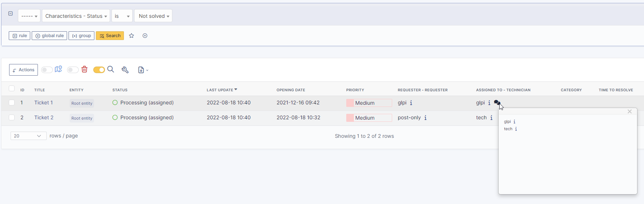This screenshot has height=204, width=644.
Task: Click Medium priority cell of Ticket 2
Action: click(x=369, y=118)
